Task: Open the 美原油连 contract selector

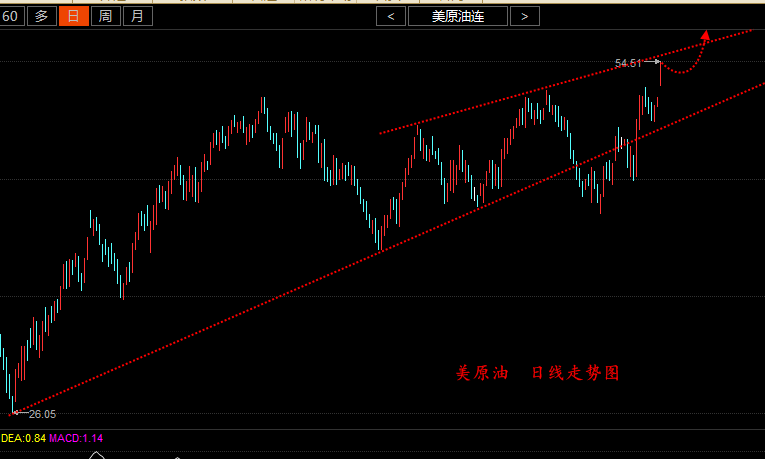Action: coord(457,16)
